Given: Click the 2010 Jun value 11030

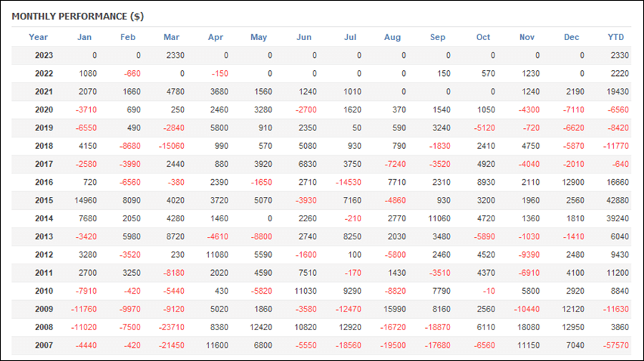Looking at the screenshot, I should click(306, 291).
